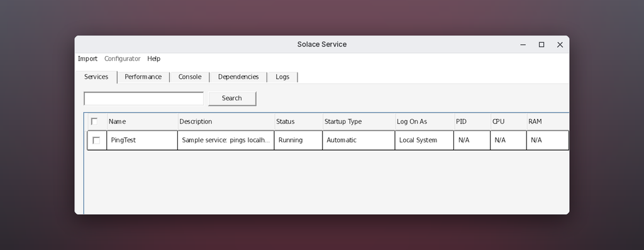Click the Search button
Screen dimensions: 644x250
pyautogui.click(x=232, y=99)
